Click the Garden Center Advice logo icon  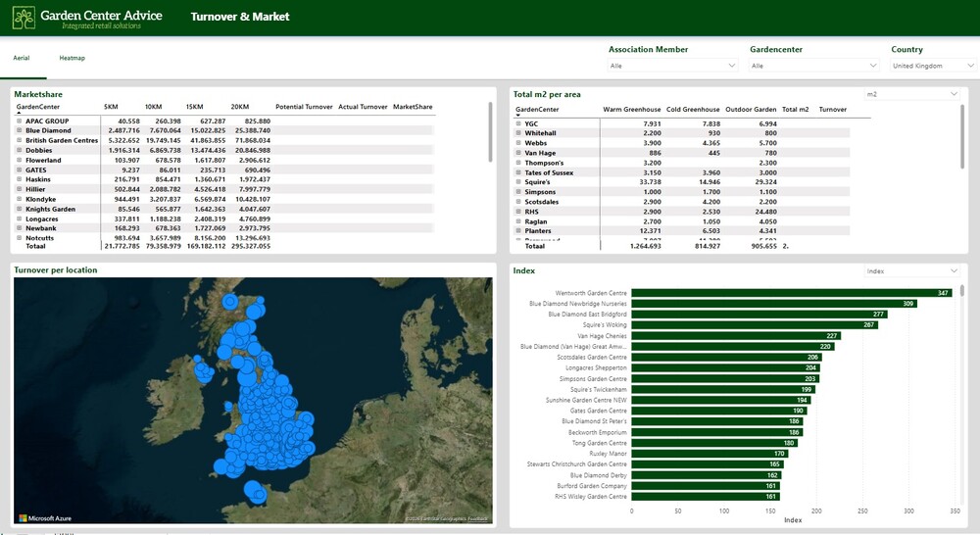[x=24, y=18]
